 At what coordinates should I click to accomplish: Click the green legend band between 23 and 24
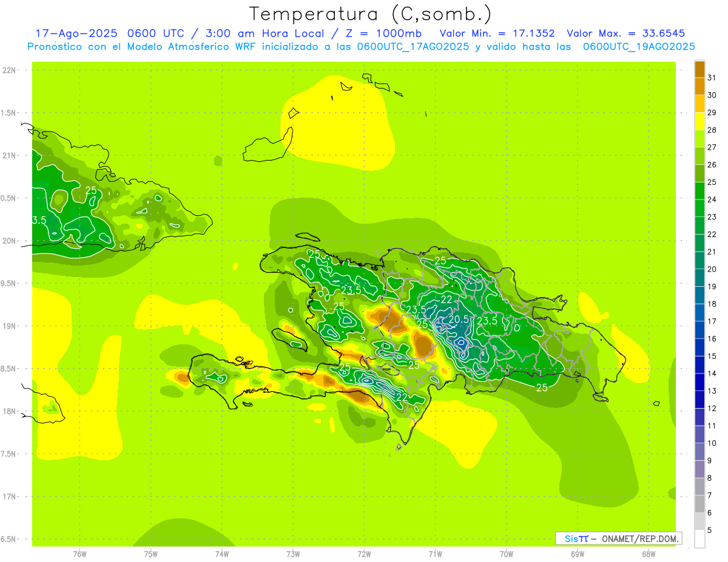(x=699, y=208)
